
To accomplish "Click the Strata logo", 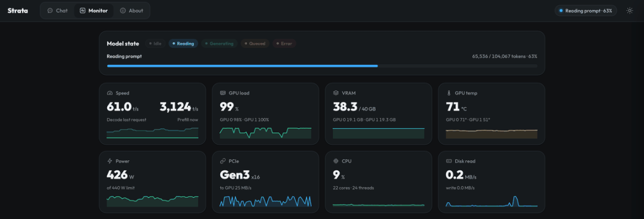I will [x=18, y=11].
